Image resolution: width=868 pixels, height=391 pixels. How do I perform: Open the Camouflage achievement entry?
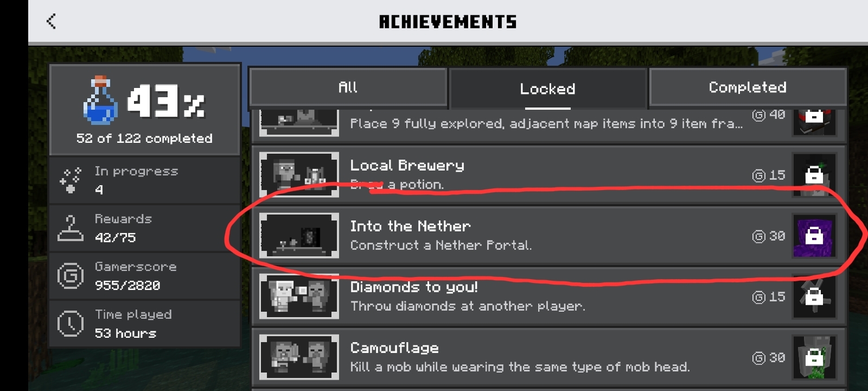(x=548, y=357)
